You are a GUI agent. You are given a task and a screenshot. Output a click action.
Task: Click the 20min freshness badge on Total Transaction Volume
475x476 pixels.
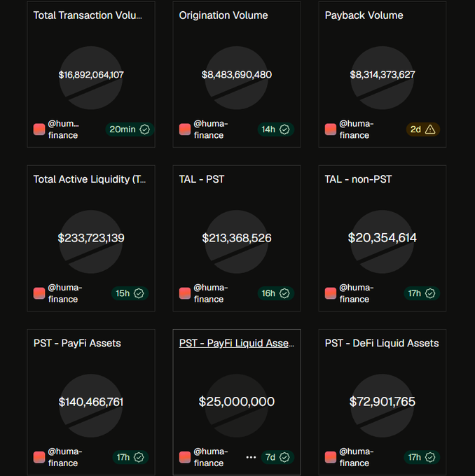click(x=130, y=129)
